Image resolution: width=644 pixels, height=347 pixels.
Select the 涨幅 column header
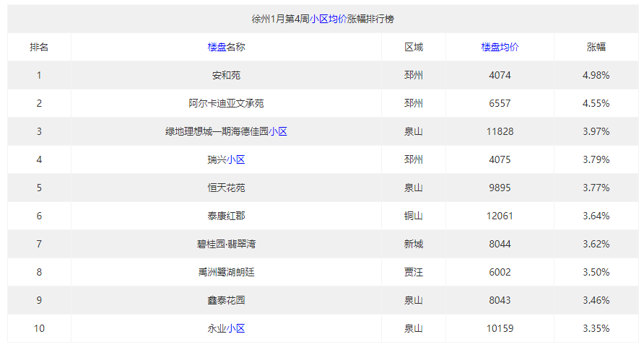tap(596, 47)
